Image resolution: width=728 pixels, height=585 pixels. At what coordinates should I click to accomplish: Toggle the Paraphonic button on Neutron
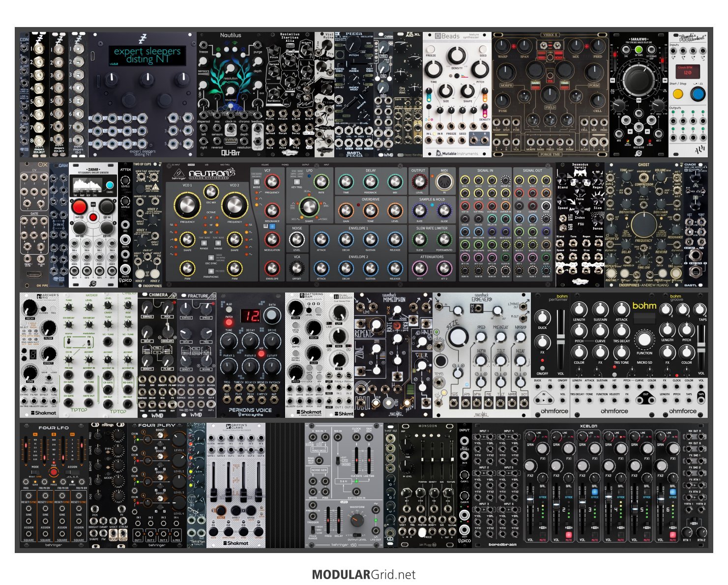(211, 271)
